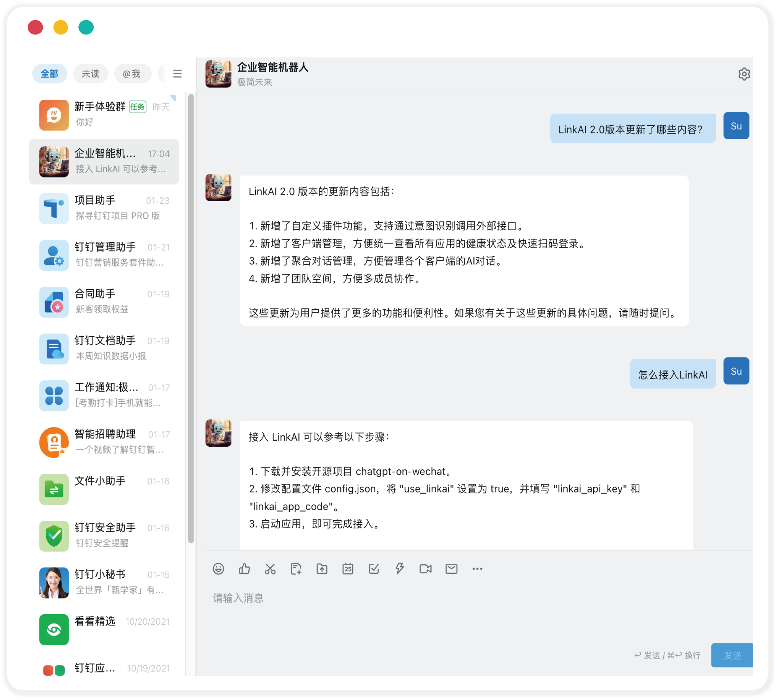Select the 全部 conversations tab
The image size is (777, 700).
[50, 73]
